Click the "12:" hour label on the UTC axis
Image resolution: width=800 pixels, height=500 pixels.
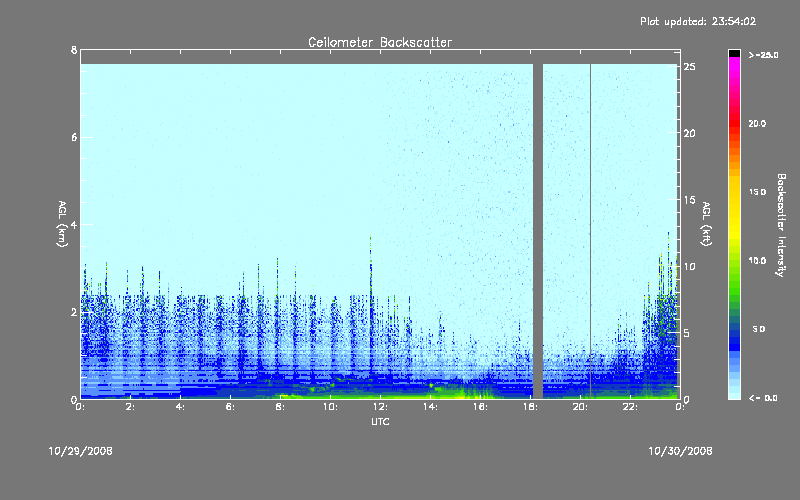[x=380, y=407]
